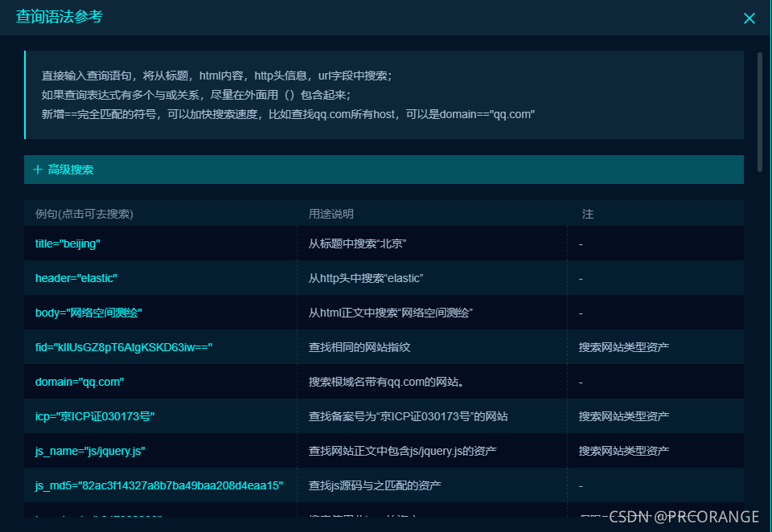Click the domain="qq.com" example query
Viewport: 772px width, 532px height.
[73, 382]
